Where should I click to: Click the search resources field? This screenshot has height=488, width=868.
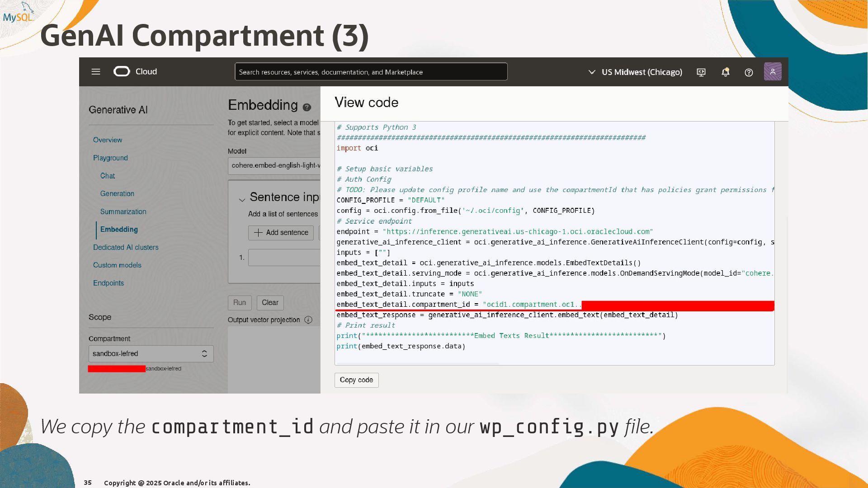click(371, 72)
